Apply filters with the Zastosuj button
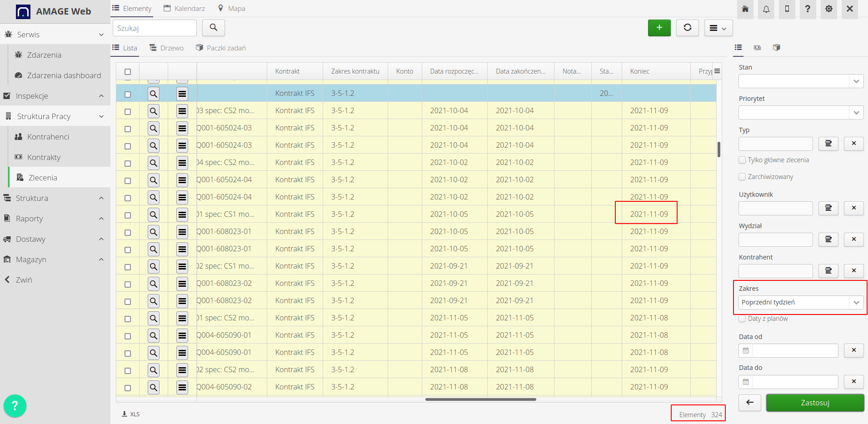Viewport: 868px width, 424px height. pos(815,403)
